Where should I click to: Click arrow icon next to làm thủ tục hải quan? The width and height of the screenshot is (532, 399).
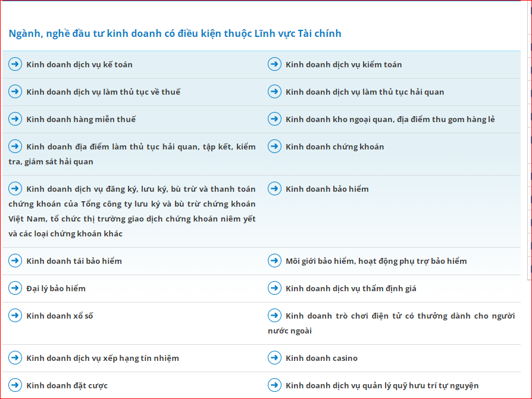coord(274,92)
